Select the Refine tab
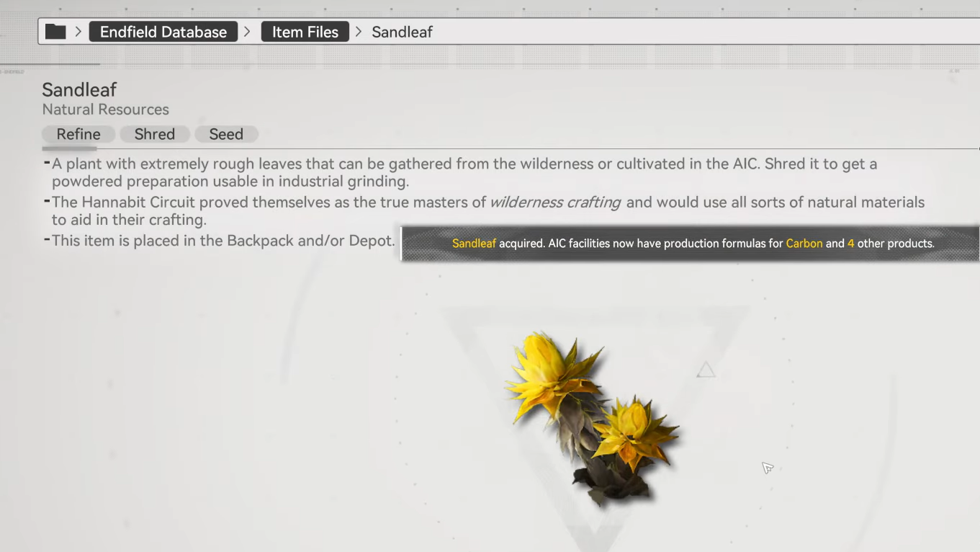The width and height of the screenshot is (980, 552). (x=78, y=134)
